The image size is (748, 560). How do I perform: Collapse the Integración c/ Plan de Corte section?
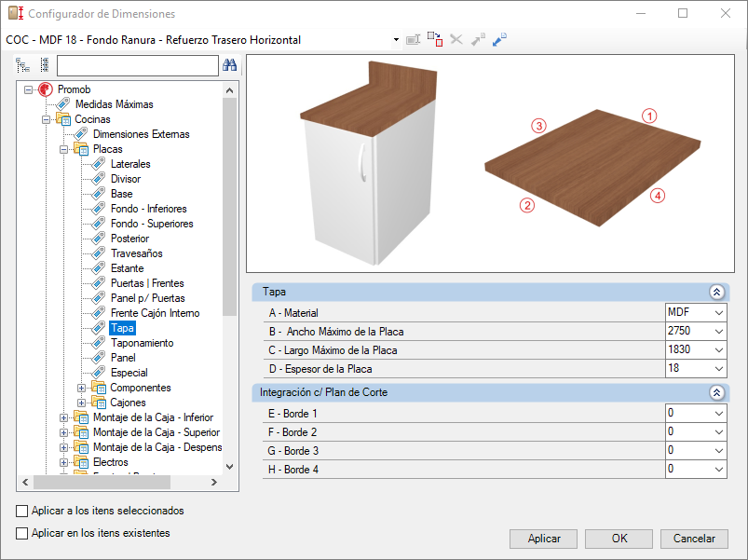pyautogui.click(x=716, y=392)
